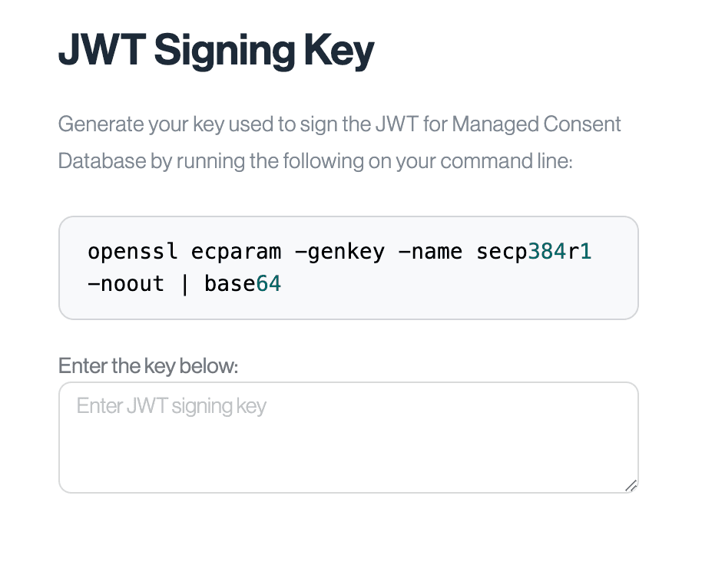Click the "-noout" flag in the command
Image resolution: width=702 pixels, height=588 pixels.
coord(126,284)
